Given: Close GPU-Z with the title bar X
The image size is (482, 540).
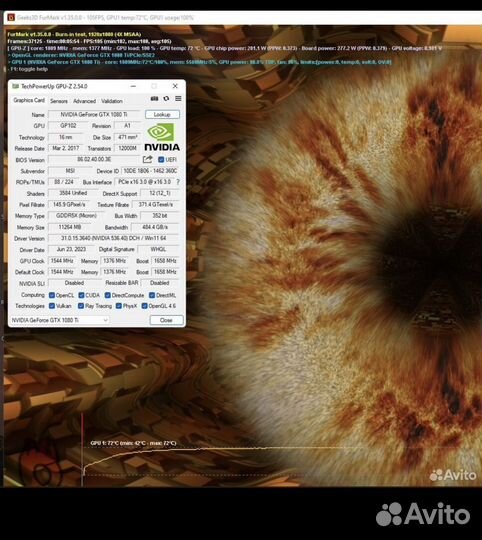Looking at the screenshot, I should click(x=175, y=86).
